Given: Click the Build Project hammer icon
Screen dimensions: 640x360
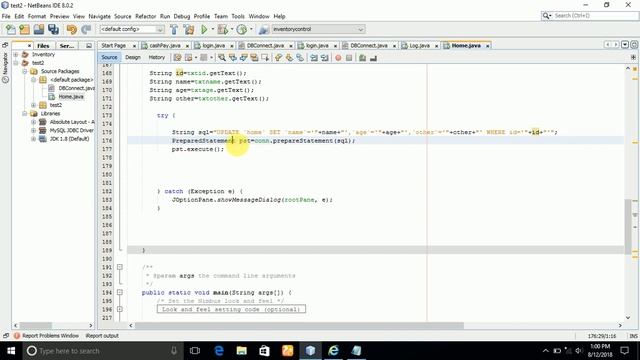Looking at the screenshot, I should coord(174,29).
